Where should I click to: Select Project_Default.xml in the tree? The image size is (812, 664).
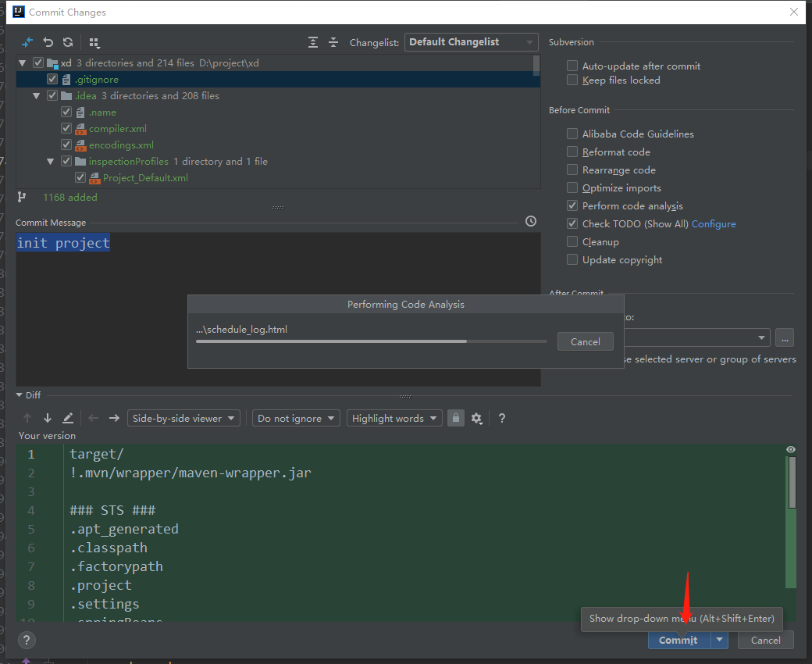tap(145, 177)
